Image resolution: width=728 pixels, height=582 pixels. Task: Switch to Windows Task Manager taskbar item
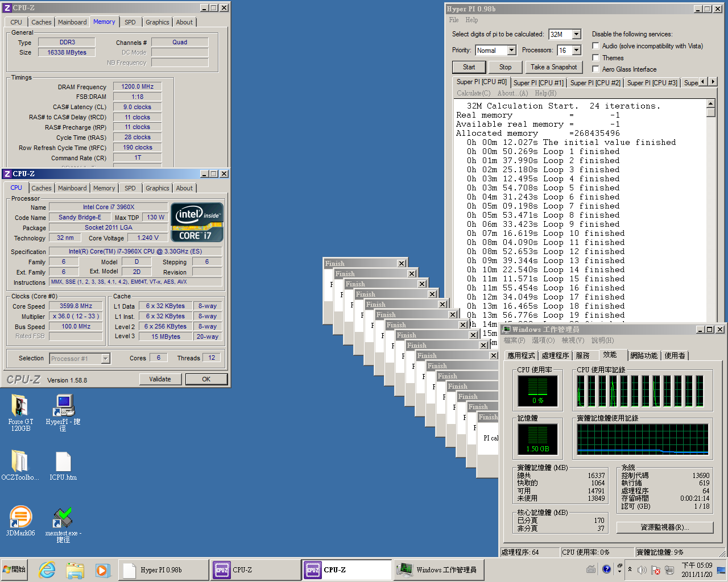(x=439, y=569)
